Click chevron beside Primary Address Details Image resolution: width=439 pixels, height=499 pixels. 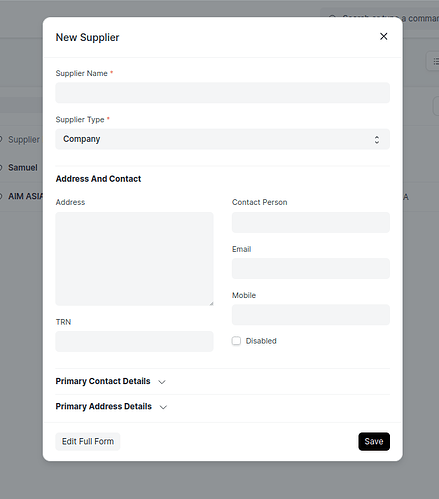tap(163, 407)
